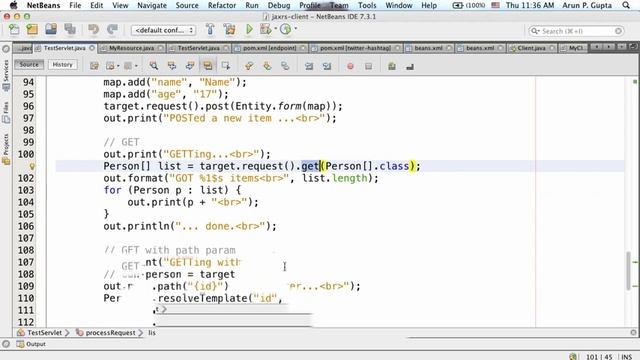
Task: Open the Source menu
Action: (x=187, y=5)
